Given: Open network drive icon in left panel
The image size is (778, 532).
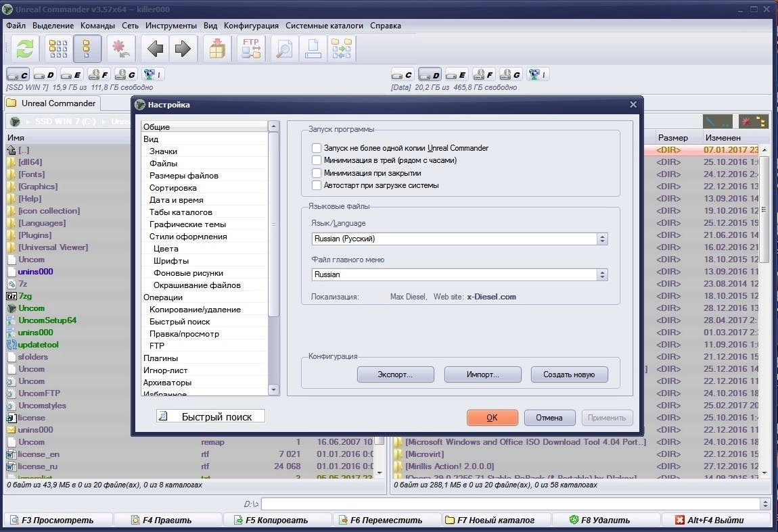Looking at the screenshot, I should 152,75.
